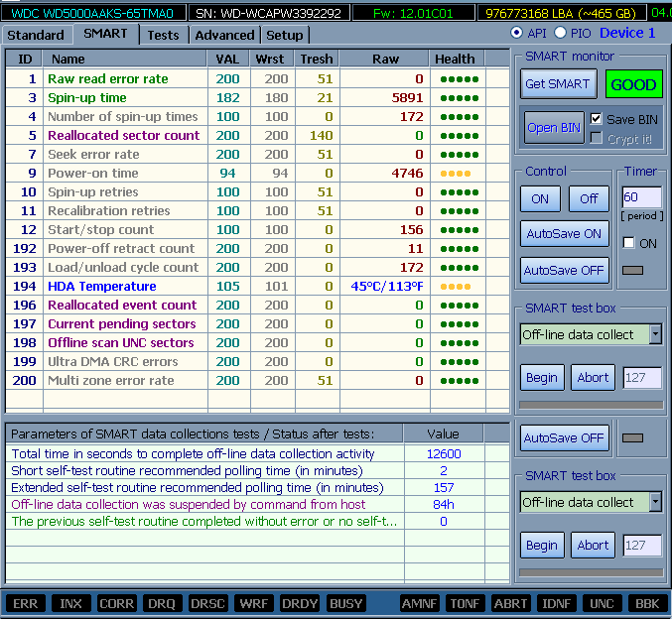Turn SMART on with the ON button
Screen dimensions: 672x620
coord(540,198)
